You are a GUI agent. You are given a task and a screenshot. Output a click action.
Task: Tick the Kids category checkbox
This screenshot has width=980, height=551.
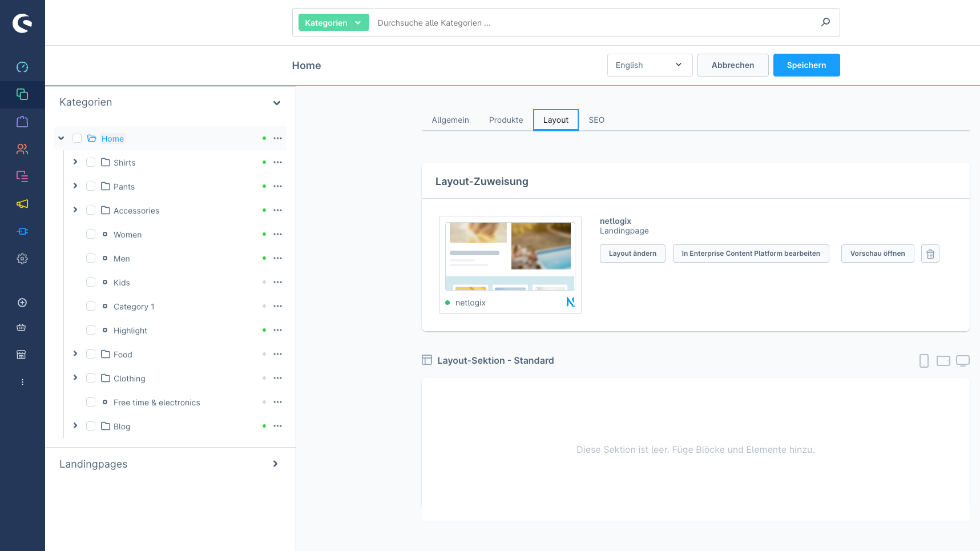91,282
